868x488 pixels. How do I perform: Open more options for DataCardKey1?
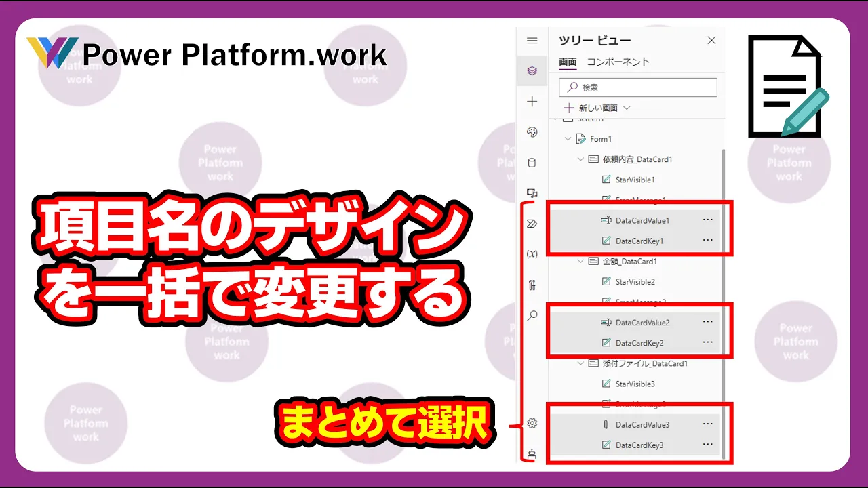click(x=708, y=240)
